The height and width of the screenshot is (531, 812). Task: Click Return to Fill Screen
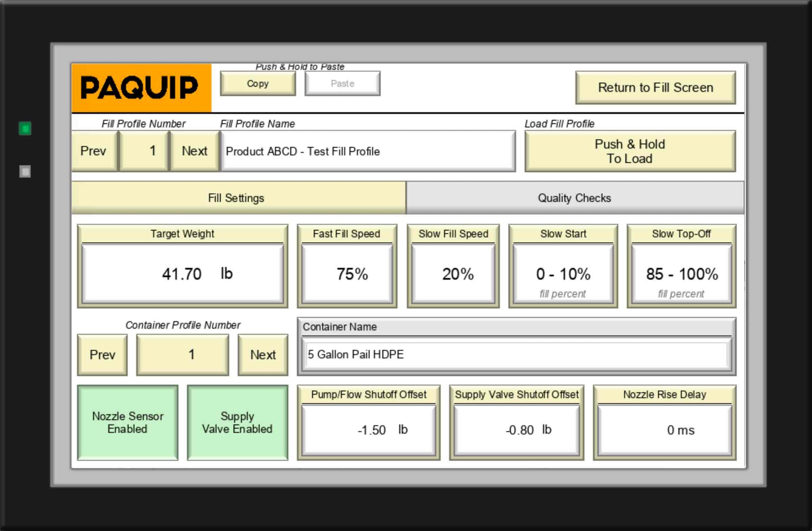[x=655, y=88]
